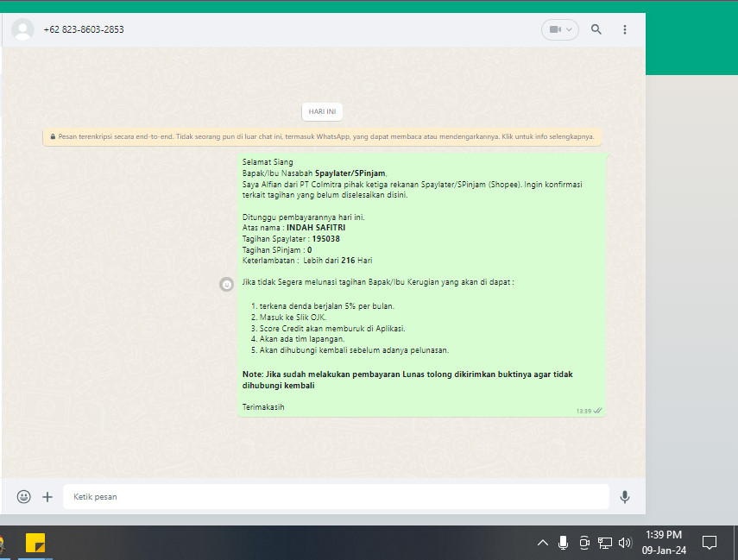Open the end-to-end encryption info notice
Image resolution: width=738 pixels, height=560 pixels.
(x=323, y=137)
